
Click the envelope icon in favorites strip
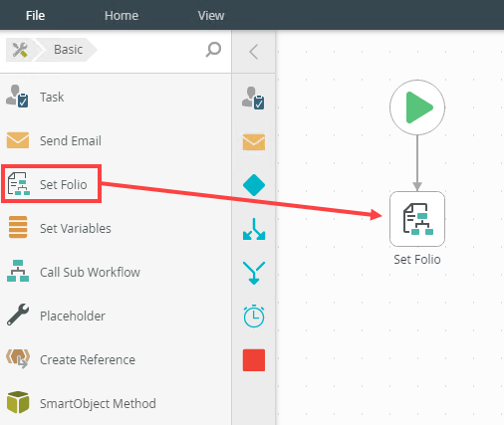tap(254, 142)
